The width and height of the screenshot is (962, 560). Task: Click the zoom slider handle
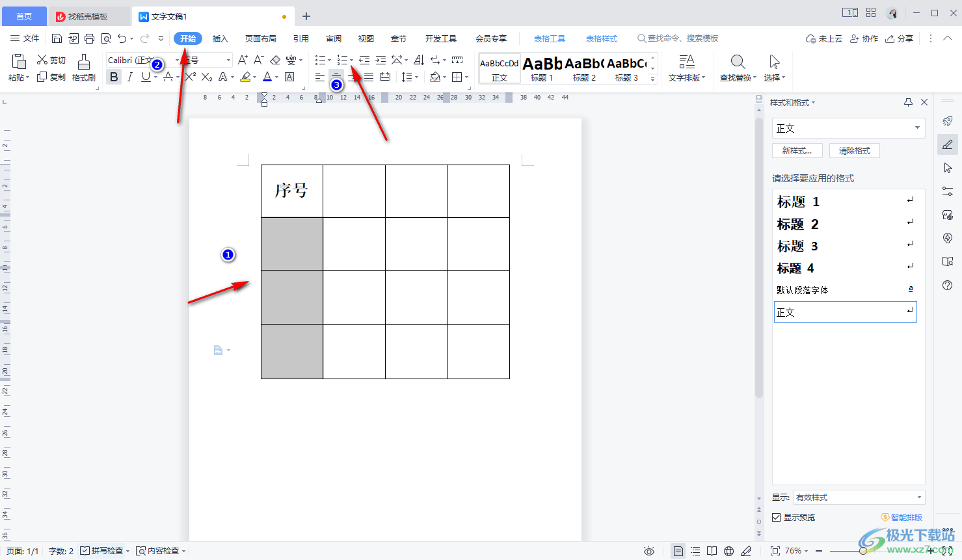point(863,551)
